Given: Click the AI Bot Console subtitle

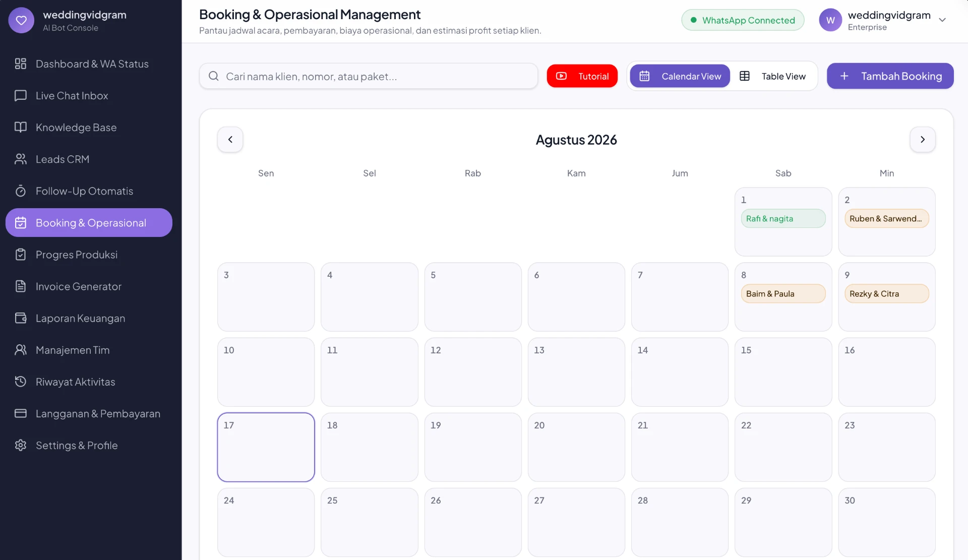Looking at the screenshot, I should click(x=71, y=28).
